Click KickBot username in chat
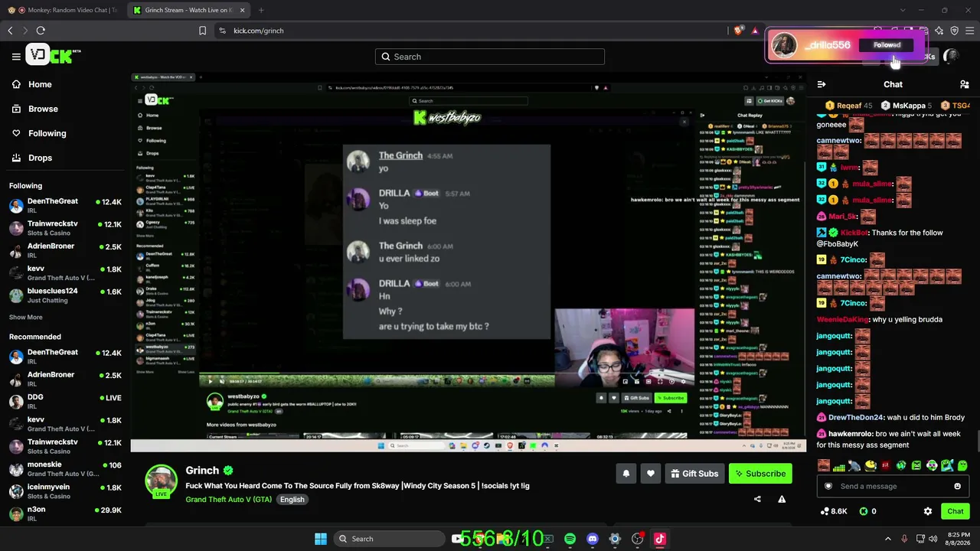The image size is (980, 551). coord(854,233)
